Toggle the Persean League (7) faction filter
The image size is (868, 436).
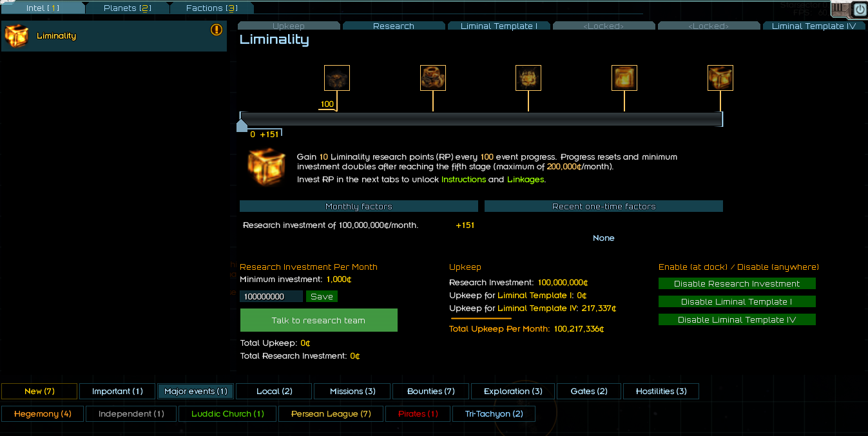331,414
